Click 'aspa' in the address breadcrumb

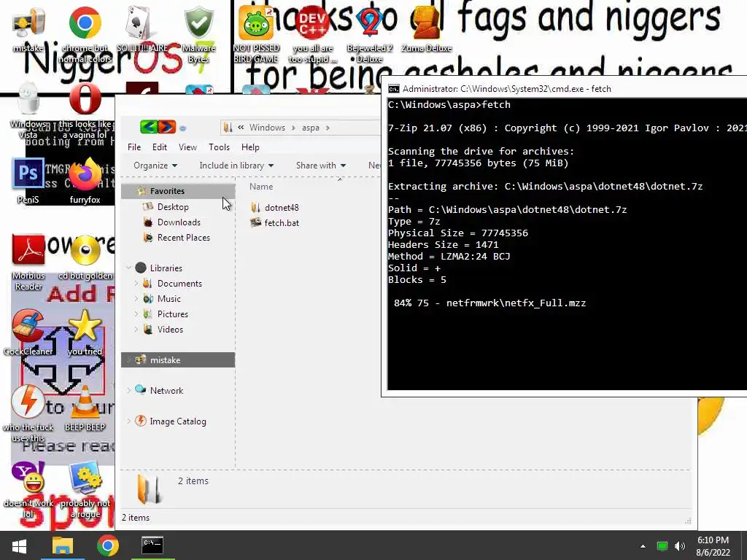tap(311, 128)
